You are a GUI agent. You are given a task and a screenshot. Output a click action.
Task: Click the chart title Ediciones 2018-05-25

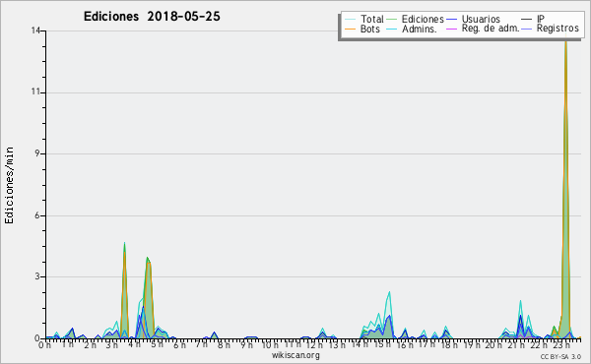(x=152, y=17)
